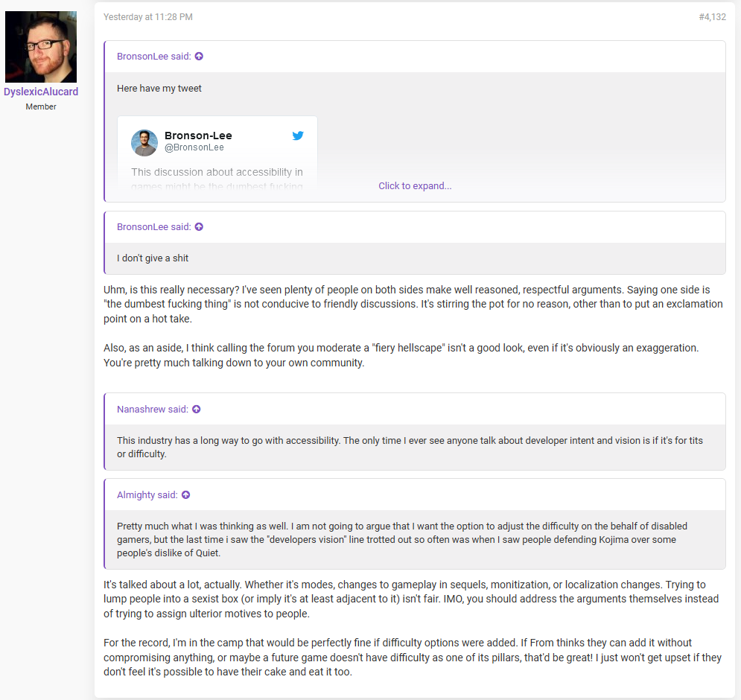741x700 pixels.
Task: Open the @BronsonLee Twitter handle
Action: pos(194,147)
